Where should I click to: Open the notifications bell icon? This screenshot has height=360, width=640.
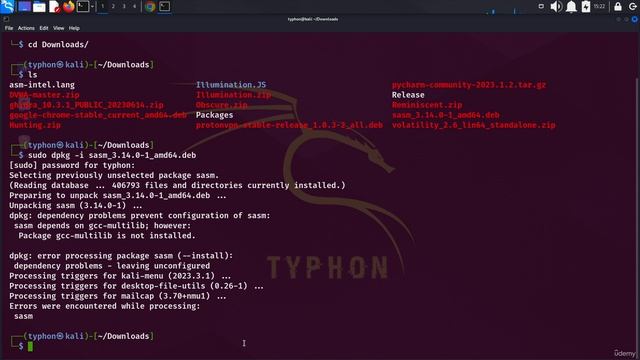[x=571, y=7]
